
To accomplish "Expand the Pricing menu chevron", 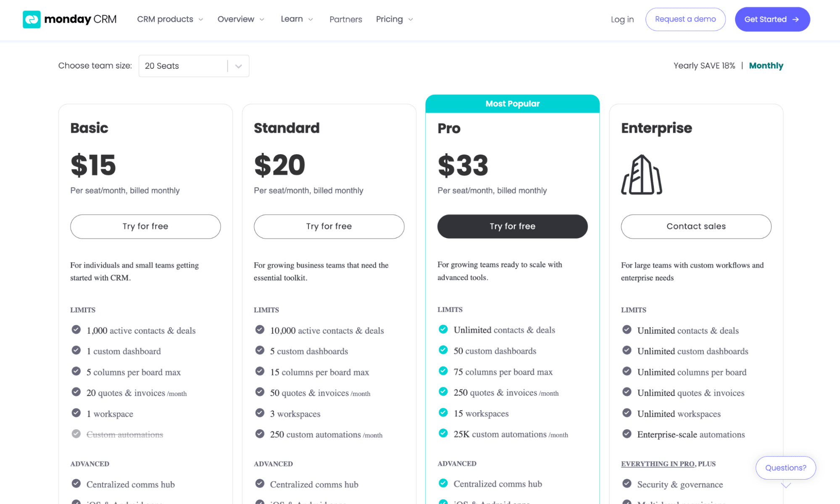I will coord(411,20).
